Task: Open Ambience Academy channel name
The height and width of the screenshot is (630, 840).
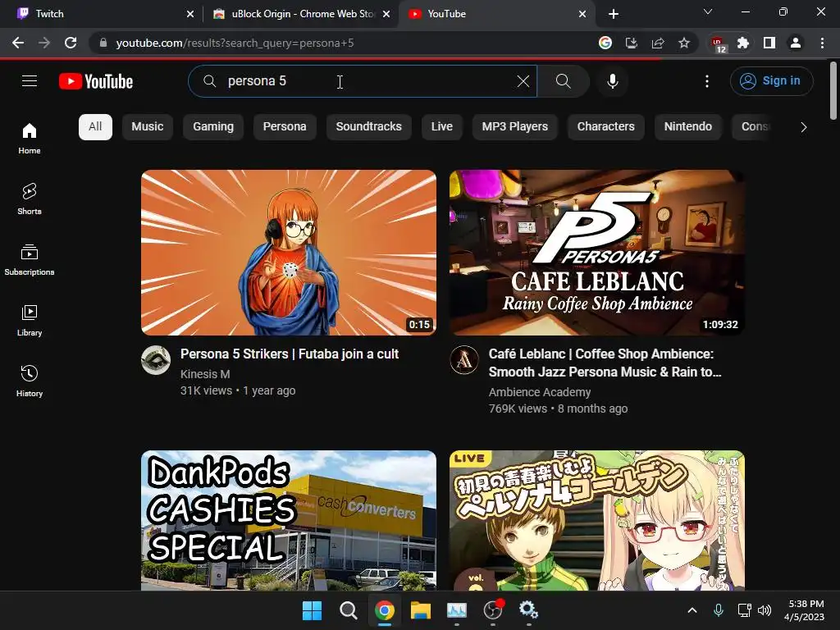Action: [x=540, y=392]
